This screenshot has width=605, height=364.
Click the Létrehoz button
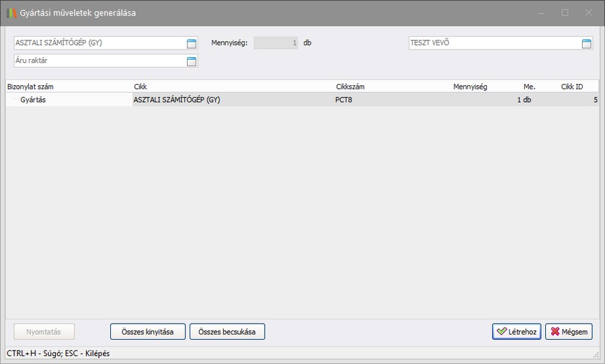(x=516, y=332)
